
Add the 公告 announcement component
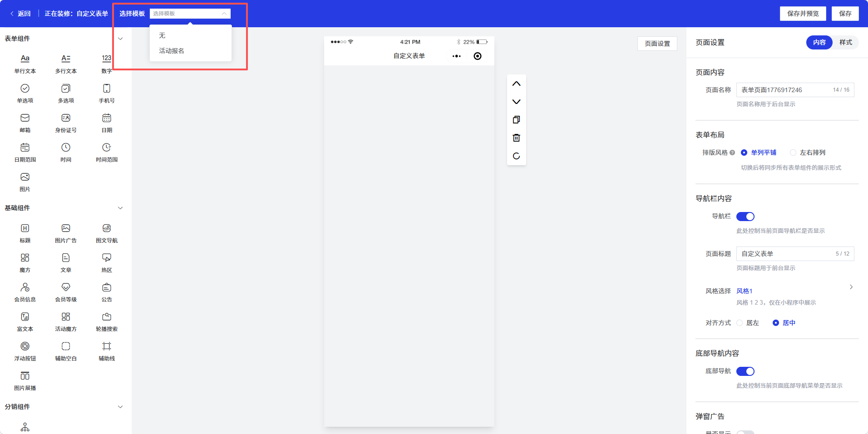tap(107, 292)
